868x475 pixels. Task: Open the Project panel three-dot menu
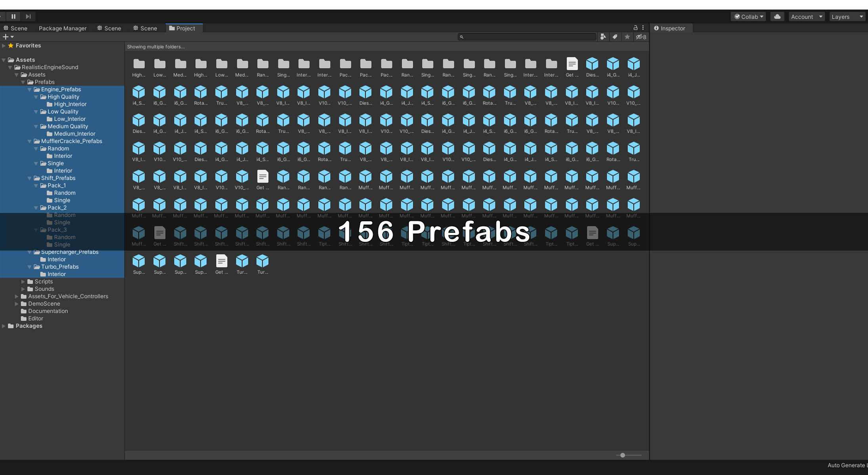click(643, 28)
